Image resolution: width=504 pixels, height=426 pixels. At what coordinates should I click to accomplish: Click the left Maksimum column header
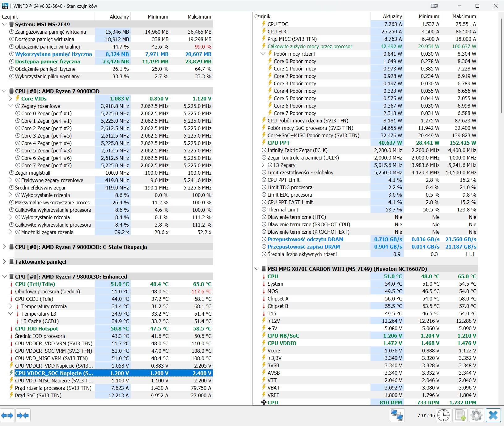pos(199,17)
